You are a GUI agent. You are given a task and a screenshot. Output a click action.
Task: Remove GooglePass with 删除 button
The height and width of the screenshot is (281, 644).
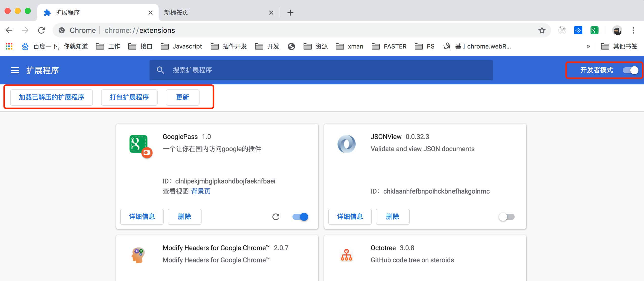(x=185, y=217)
